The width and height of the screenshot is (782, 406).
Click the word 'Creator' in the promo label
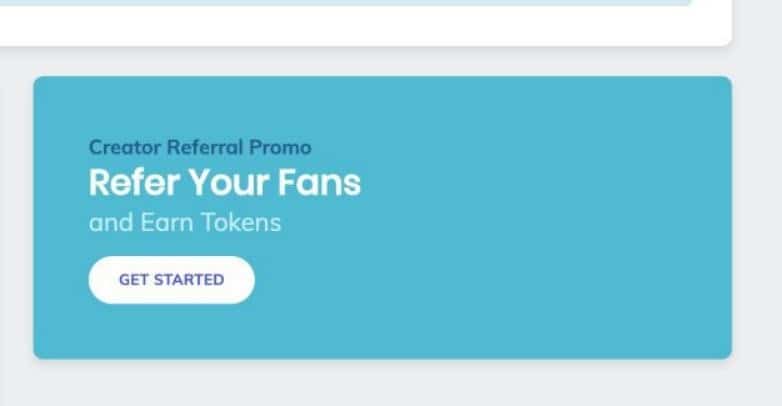click(x=124, y=147)
